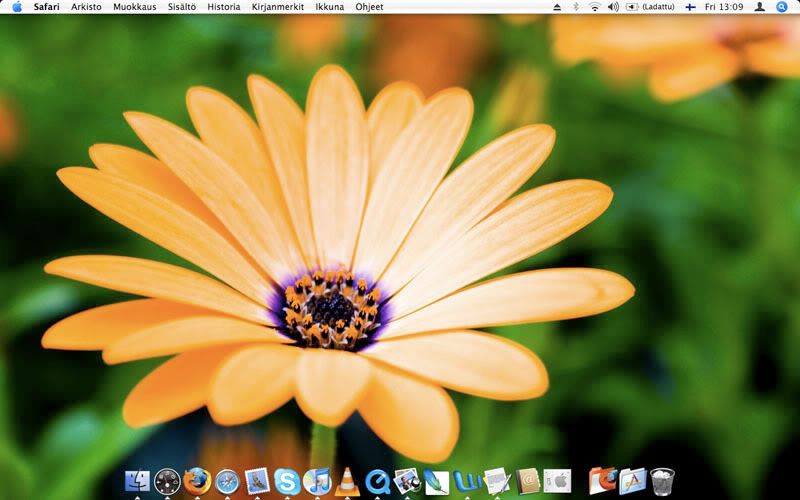
Task: Open the Firefox folder stack in Dock
Action: [603, 481]
